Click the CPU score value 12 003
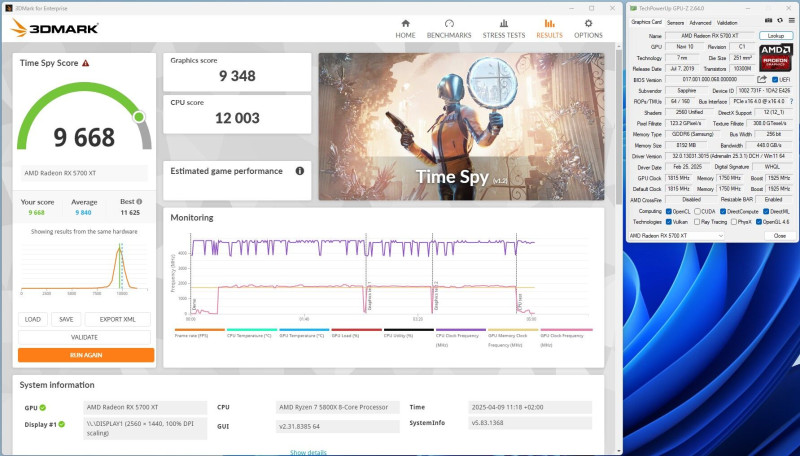Image resolution: width=800 pixels, height=456 pixels. 237,118
